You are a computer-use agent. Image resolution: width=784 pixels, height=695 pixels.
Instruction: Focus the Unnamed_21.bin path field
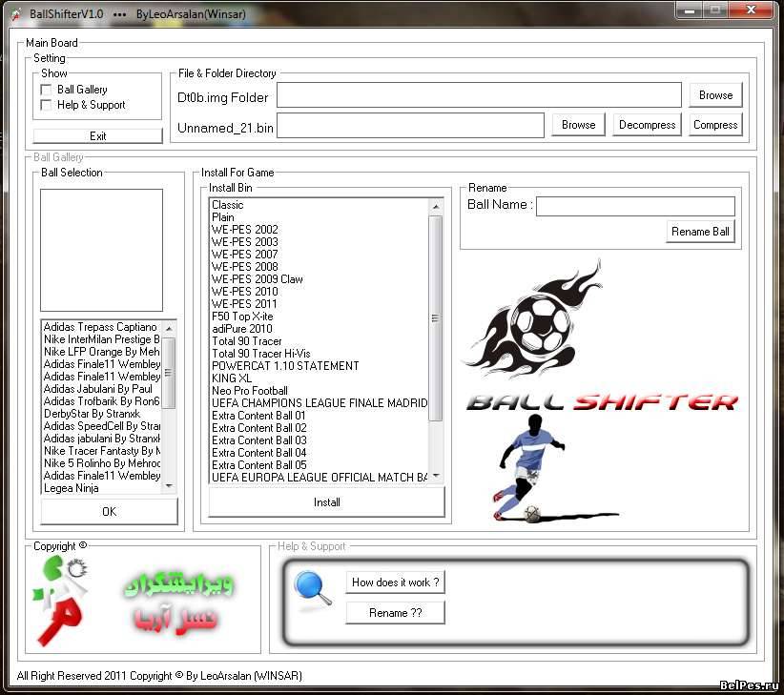click(x=410, y=126)
